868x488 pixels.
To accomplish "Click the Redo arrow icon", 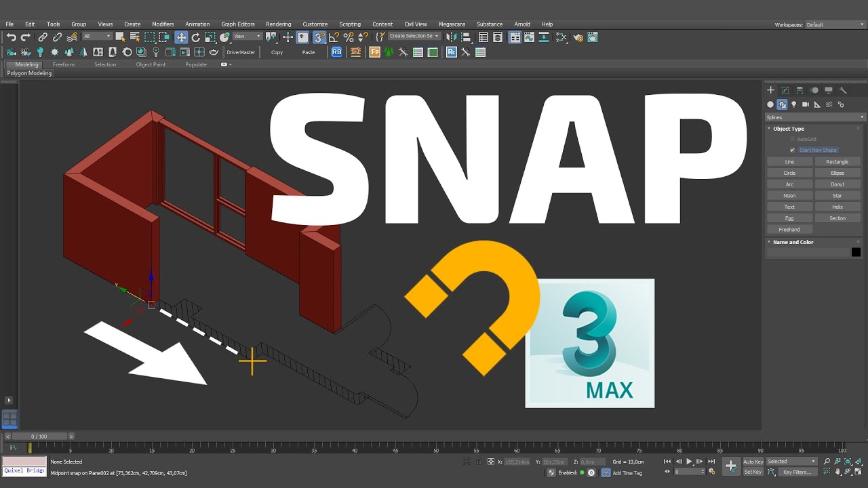I will pos(26,37).
